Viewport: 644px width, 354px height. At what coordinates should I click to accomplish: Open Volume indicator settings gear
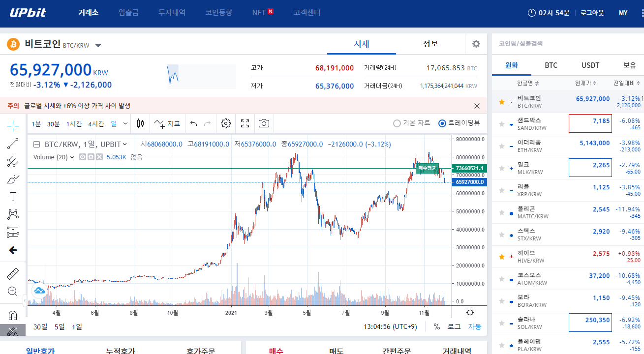[x=91, y=157]
